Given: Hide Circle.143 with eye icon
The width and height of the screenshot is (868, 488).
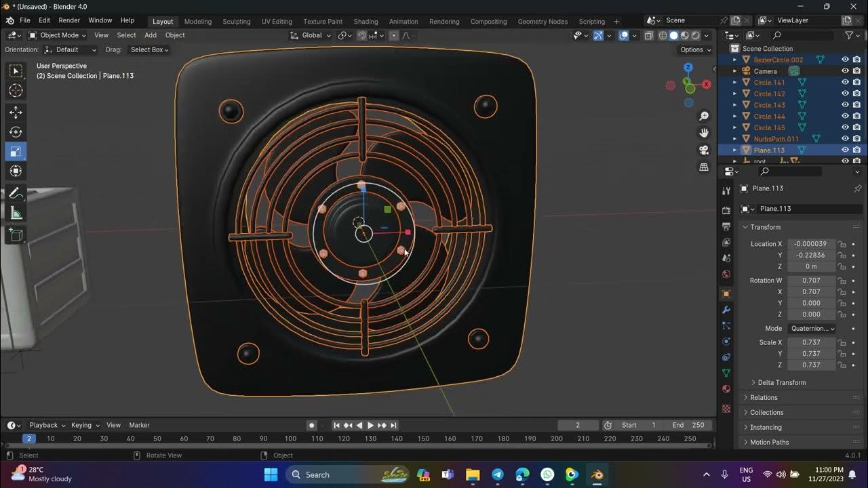Looking at the screenshot, I should point(845,105).
